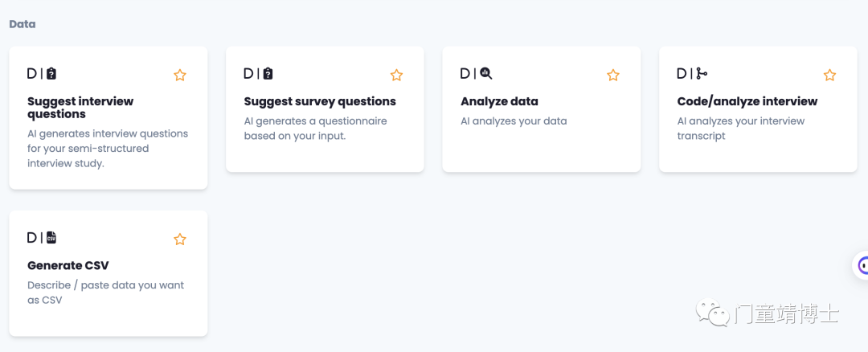Select the Suggest survey questions title
Image resolution: width=868 pixels, height=352 pixels.
coord(320,101)
